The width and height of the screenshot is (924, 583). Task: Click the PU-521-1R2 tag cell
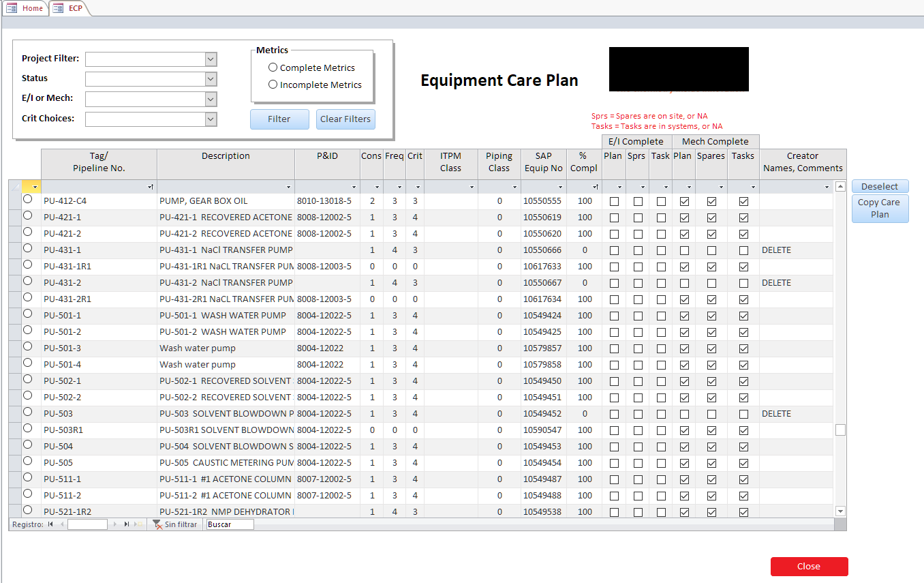pos(99,512)
